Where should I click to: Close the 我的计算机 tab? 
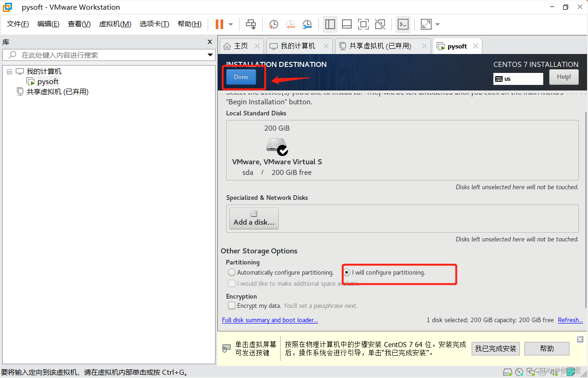tap(326, 46)
